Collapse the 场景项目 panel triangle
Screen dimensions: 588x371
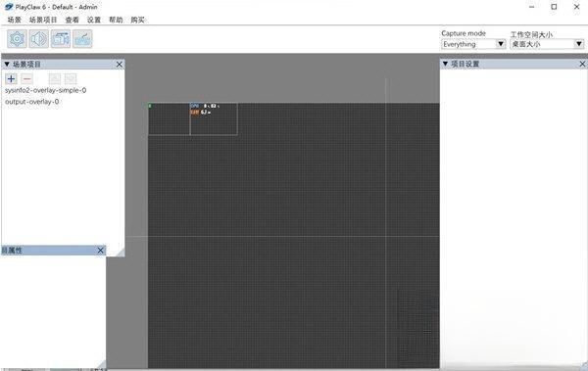point(7,65)
